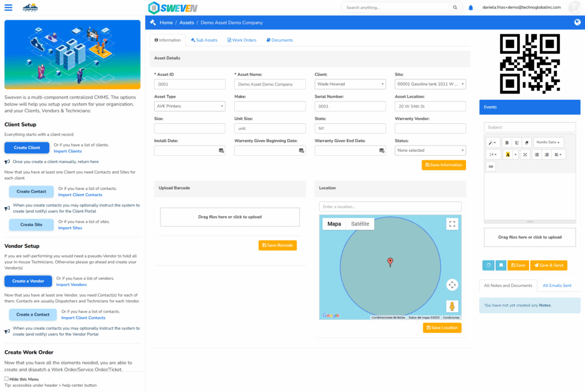585x392 pixels.
Task: Open Install Date calendar picker
Action: (221, 151)
